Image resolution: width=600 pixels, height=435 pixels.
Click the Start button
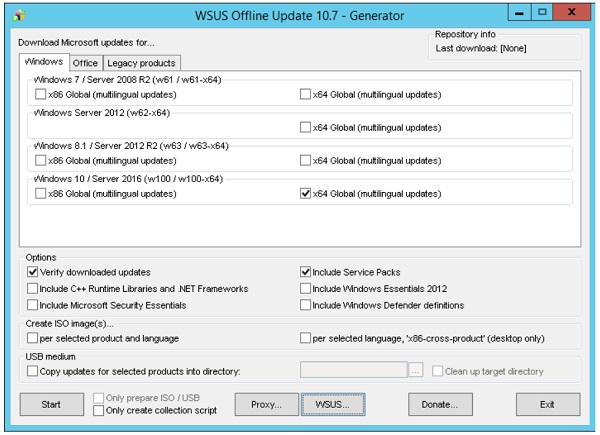coord(52,404)
